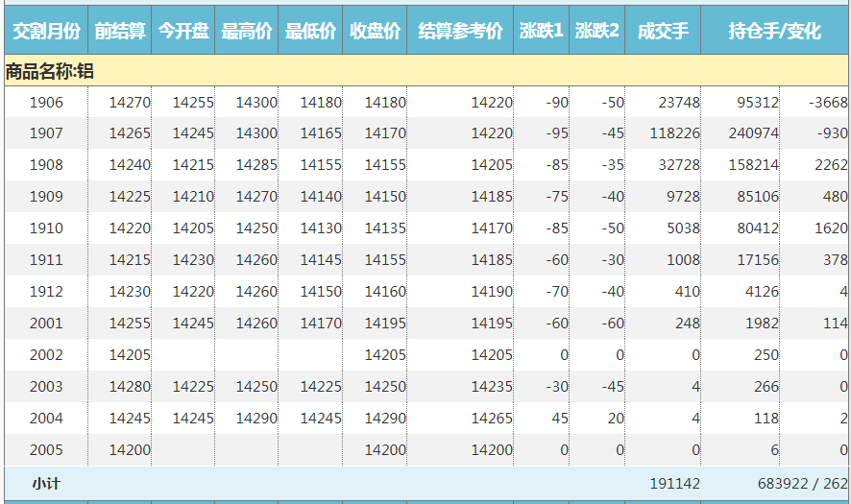
Task: Click the 收盘价 column header
Action: click(375, 31)
